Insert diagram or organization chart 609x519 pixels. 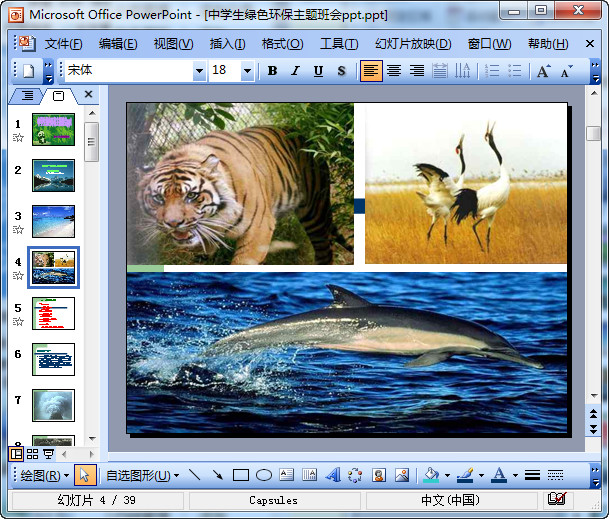pyautogui.click(x=355, y=475)
